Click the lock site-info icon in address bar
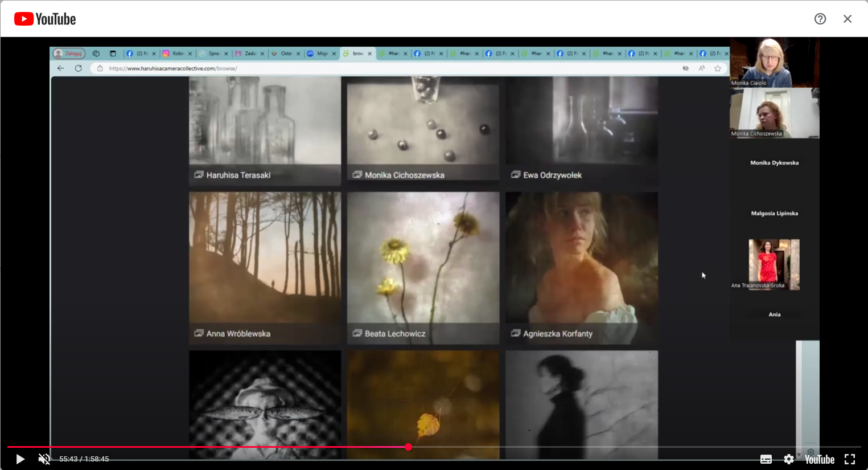Viewport: 868px width, 470px height. pos(100,68)
